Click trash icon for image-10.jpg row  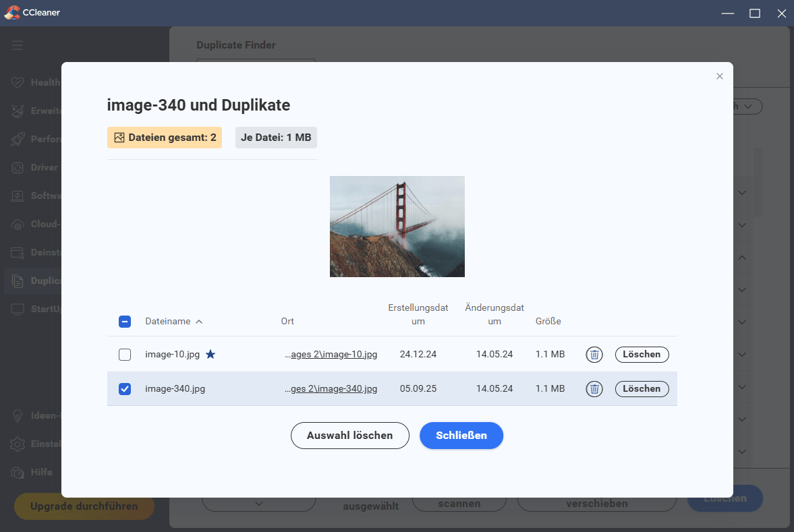pos(594,355)
